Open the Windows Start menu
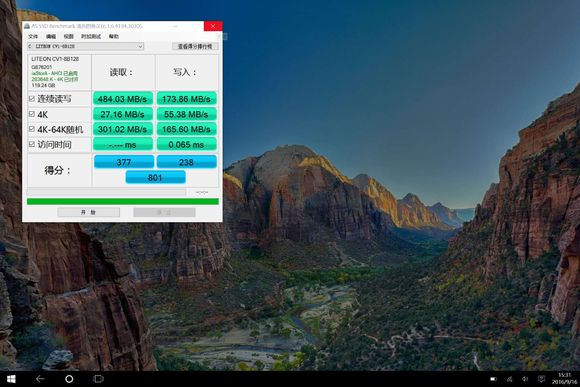Image resolution: width=580 pixels, height=387 pixels. pos(11,379)
